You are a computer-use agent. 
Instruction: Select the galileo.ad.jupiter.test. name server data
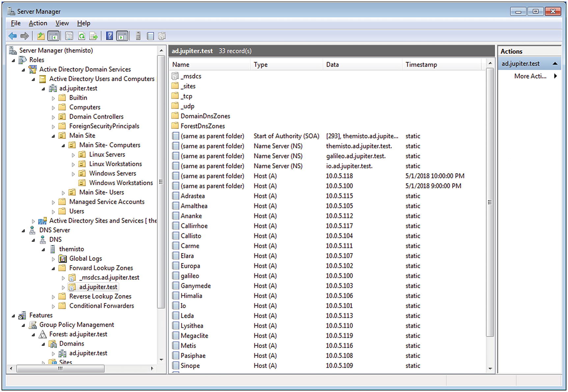[356, 156]
